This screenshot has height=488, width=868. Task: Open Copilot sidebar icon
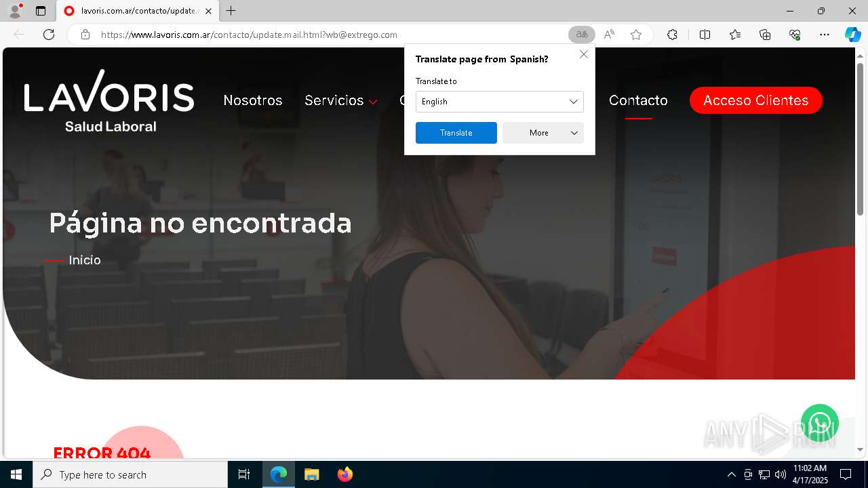[852, 35]
